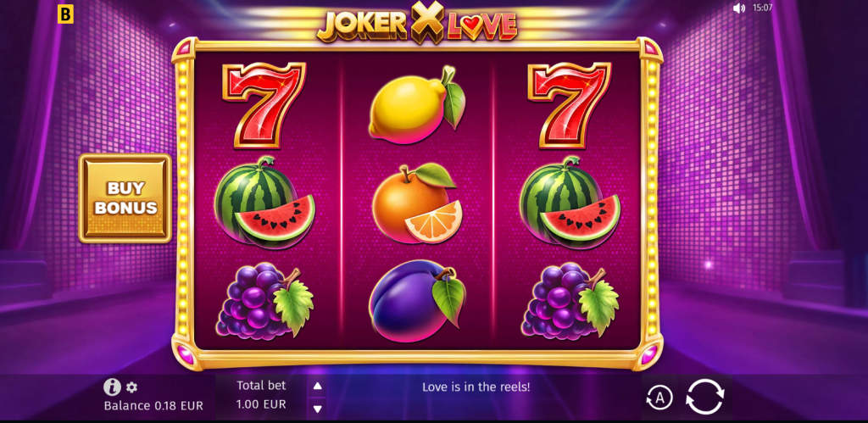868x423 pixels.
Task: Decrease total bet with down arrow
Action: (317, 409)
